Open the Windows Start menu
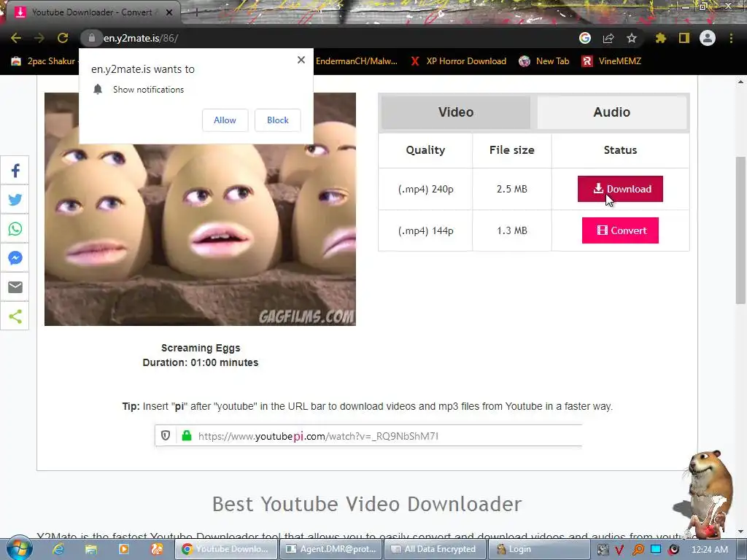Image resolution: width=747 pixels, height=560 pixels. point(19,548)
